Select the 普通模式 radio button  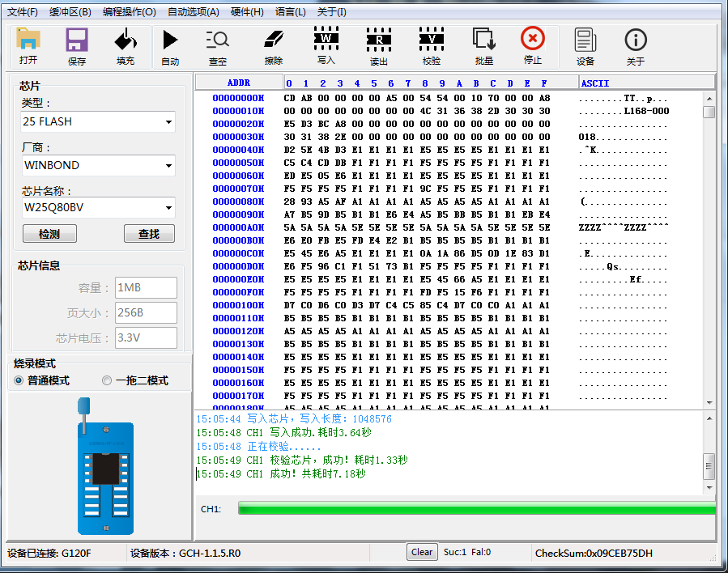19,380
